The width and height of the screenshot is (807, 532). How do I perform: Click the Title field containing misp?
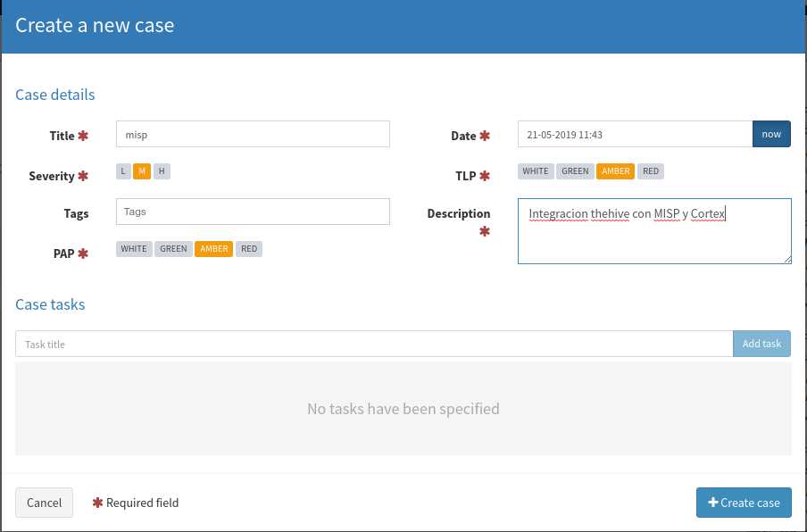(x=252, y=133)
